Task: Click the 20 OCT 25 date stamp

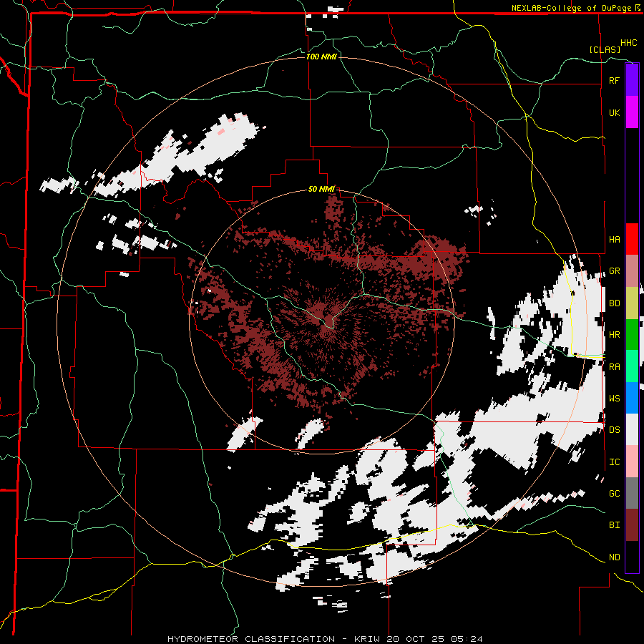Action: (415, 639)
